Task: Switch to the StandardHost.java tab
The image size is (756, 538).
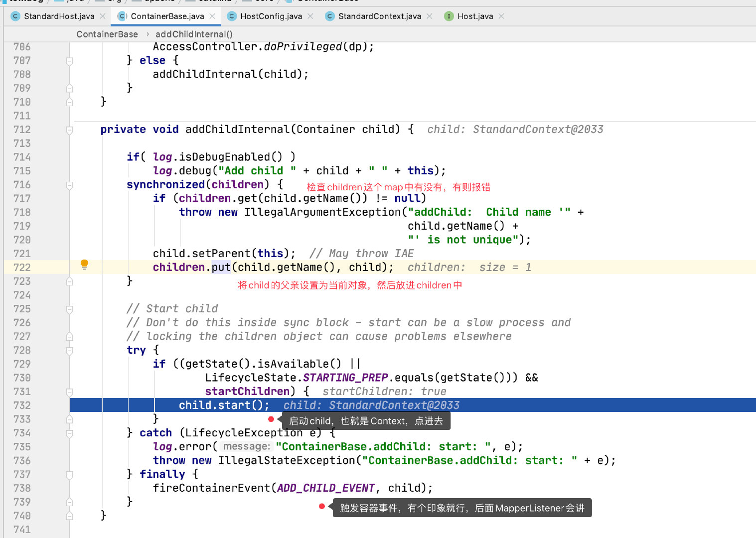Action: click(x=59, y=16)
